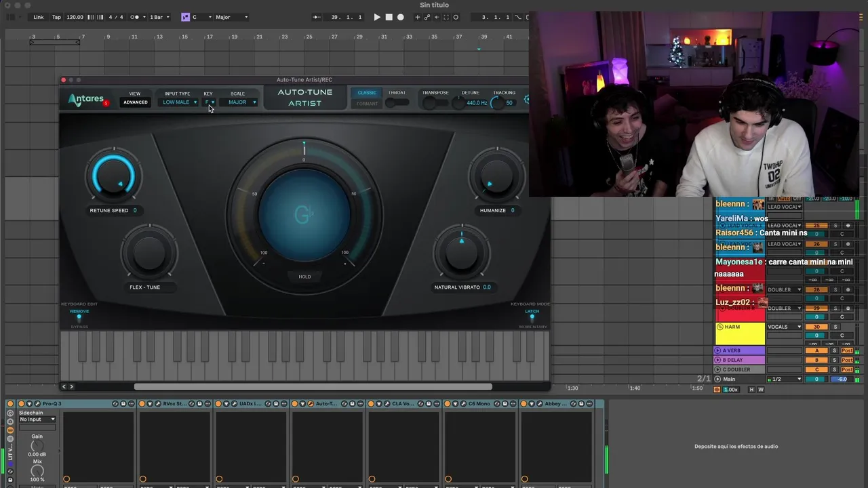Select the yellow HARM track header
868x488 pixels.
[740, 333]
